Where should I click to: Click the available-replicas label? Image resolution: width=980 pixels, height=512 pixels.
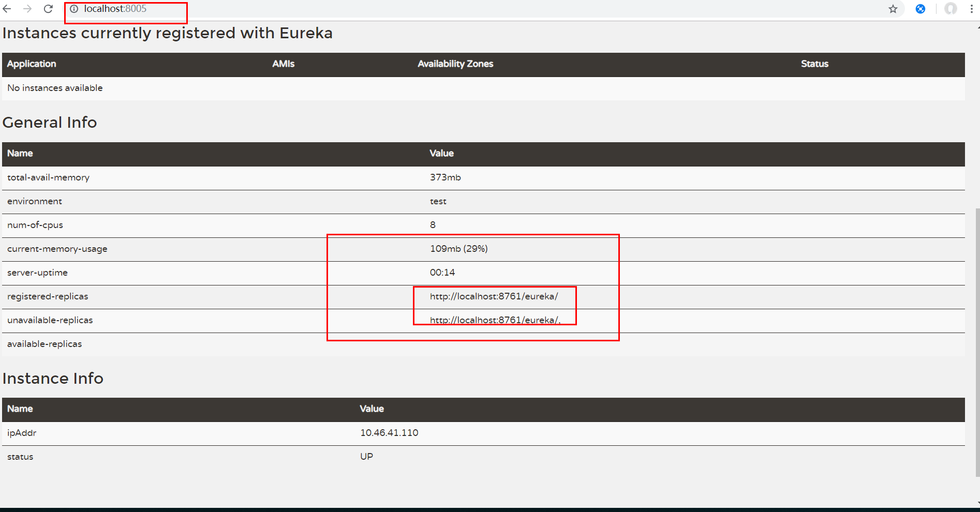(x=44, y=344)
